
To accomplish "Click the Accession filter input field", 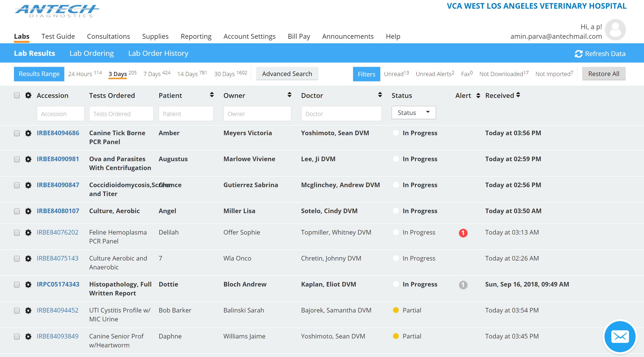I will (x=60, y=114).
